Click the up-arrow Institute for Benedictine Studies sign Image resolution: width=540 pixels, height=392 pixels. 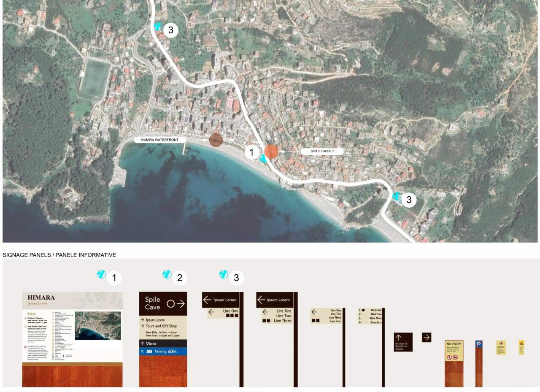[x=403, y=342]
